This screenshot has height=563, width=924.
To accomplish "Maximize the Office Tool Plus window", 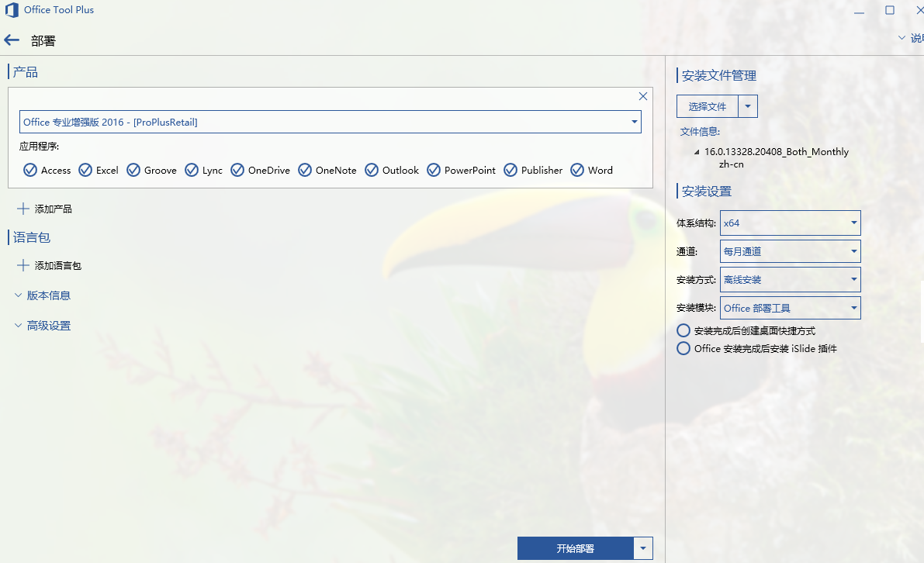I will coord(890,10).
